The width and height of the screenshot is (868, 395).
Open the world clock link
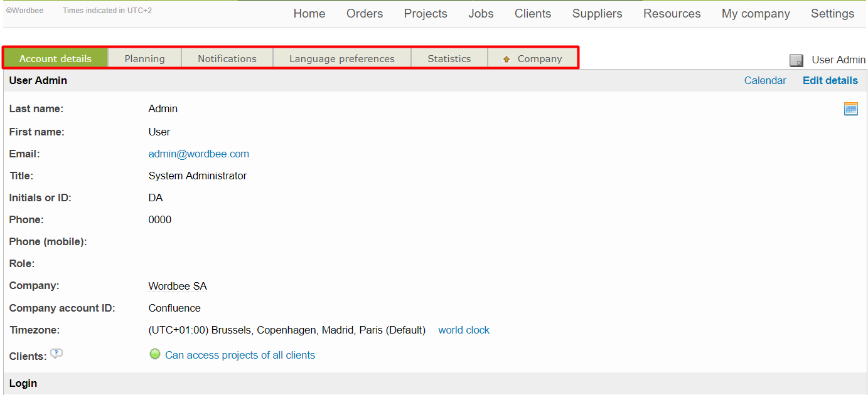[x=464, y=330]
